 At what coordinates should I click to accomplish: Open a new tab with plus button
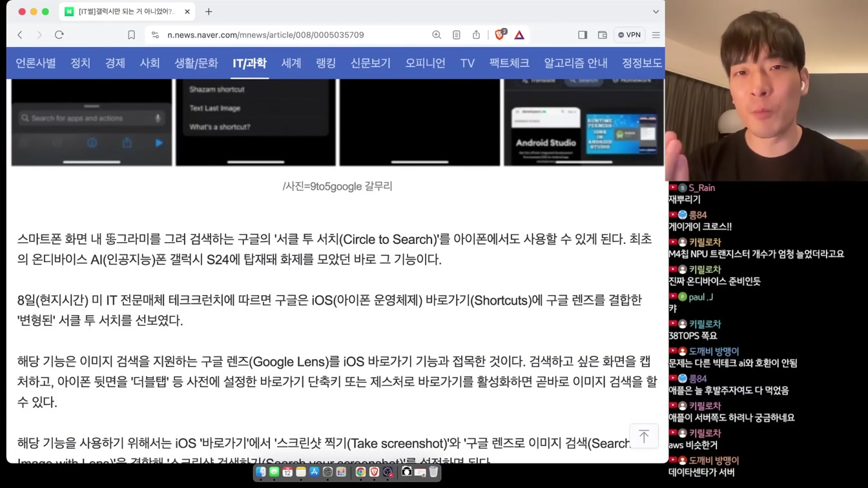click(209, 12)
